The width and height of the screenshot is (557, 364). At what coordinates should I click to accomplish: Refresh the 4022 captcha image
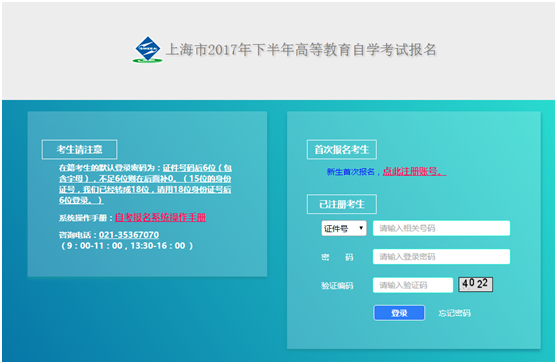475,284
